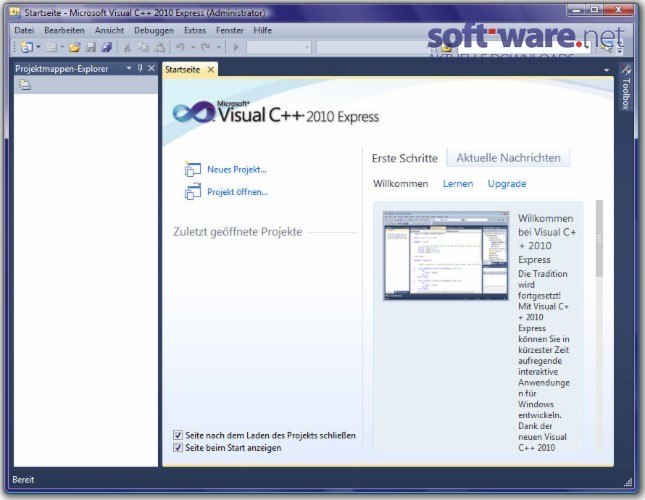Open the Ansicht menu
Screen dimensions: 645x500
(x=109, y=30)
